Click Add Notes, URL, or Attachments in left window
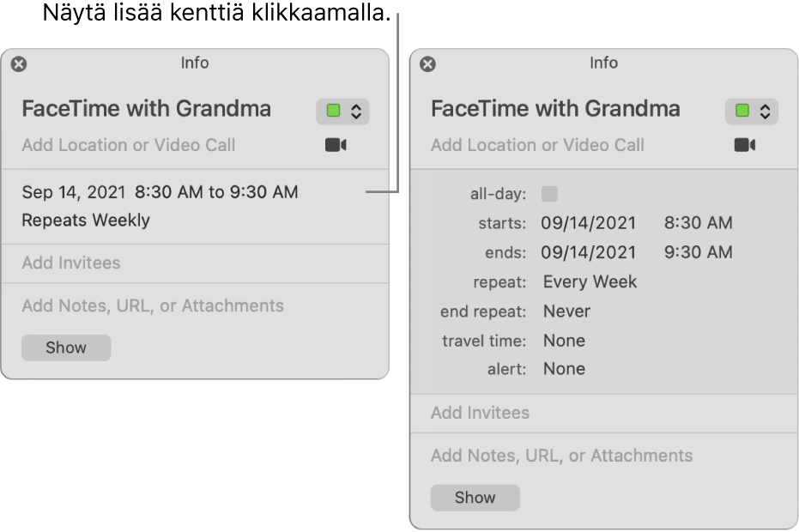The height and width of the screenshot is (532, 799). coord(153,305)
